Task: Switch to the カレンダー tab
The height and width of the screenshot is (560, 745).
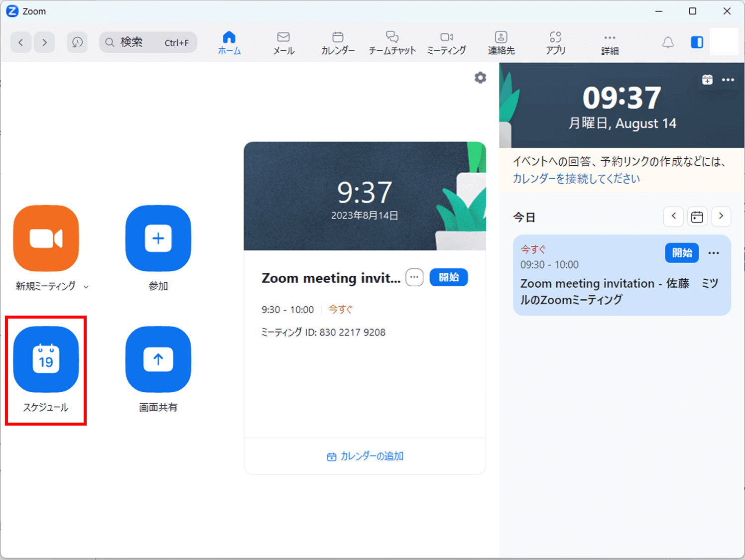Action: point(338,43)
